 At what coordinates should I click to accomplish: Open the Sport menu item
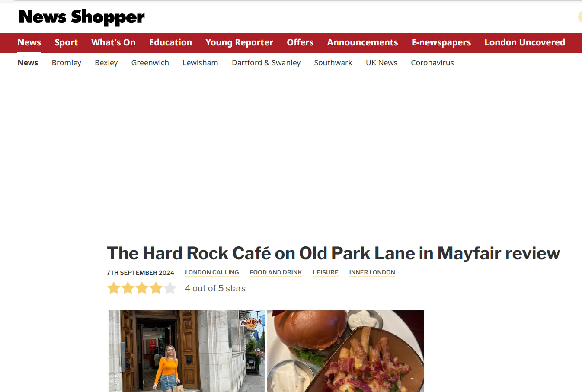66,42
